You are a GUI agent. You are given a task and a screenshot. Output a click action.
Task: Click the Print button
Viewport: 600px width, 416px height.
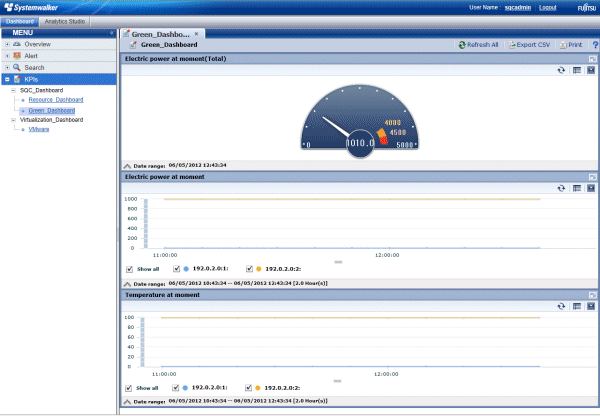571,45
